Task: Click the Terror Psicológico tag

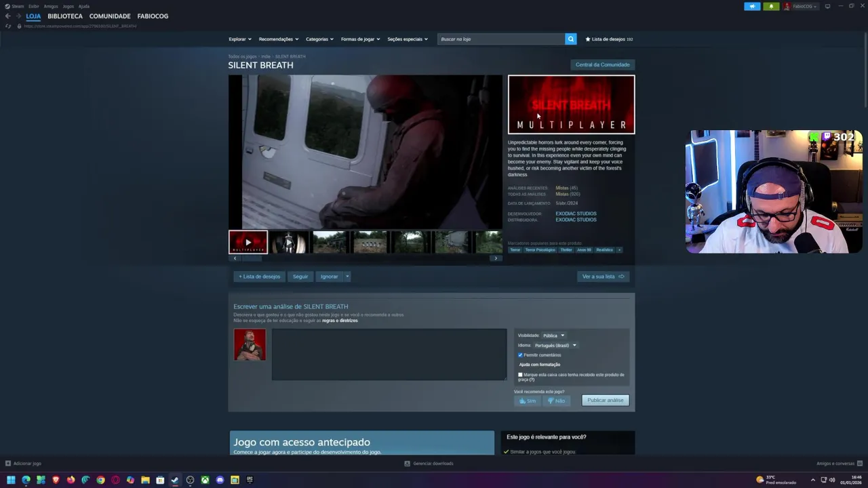Action: 540,249
